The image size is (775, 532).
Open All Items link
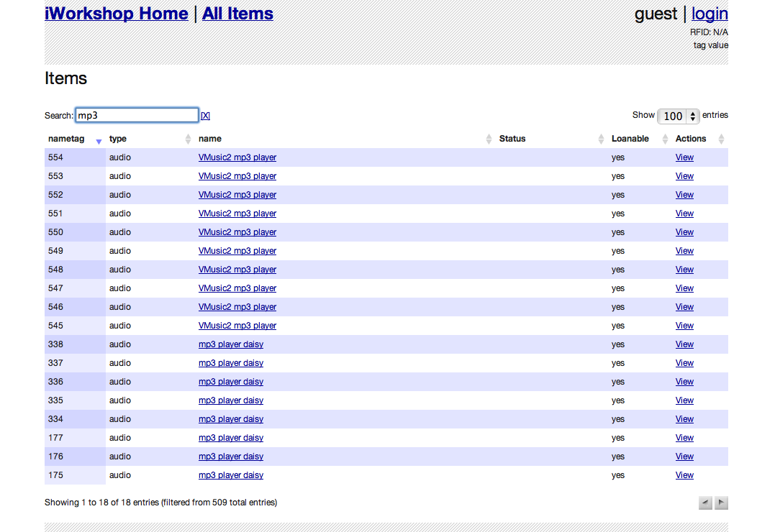(237, 14)
